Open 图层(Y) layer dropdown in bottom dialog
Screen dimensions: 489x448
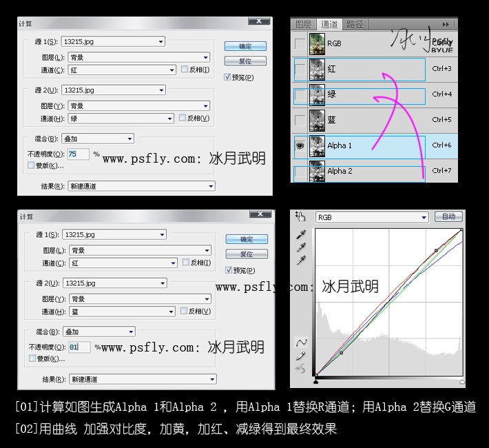[x=140, y=298]
